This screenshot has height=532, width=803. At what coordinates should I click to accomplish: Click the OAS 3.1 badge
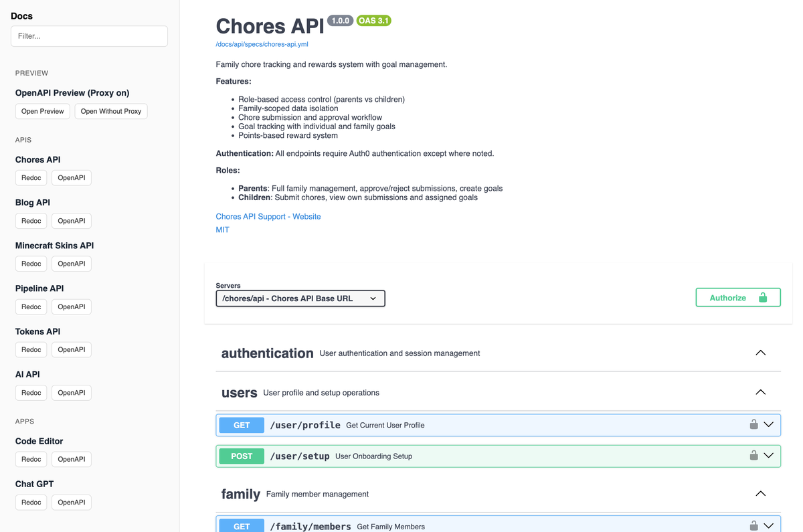click(x=373, y=20)
